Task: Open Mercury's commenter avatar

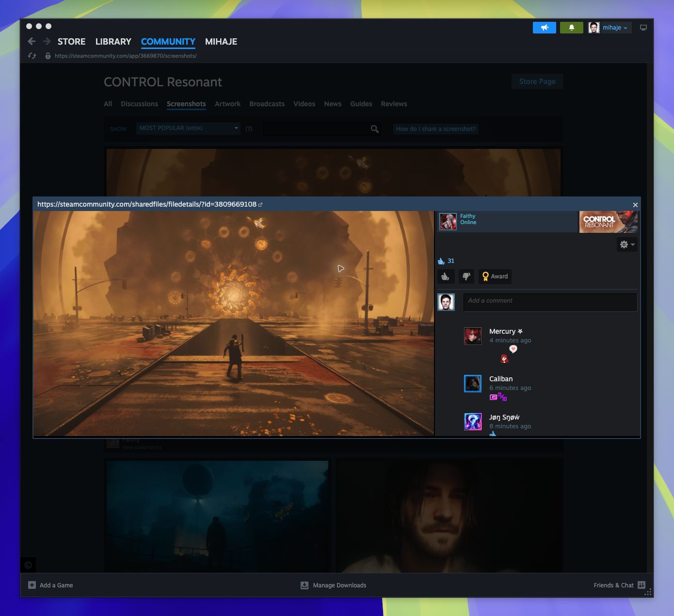Action: pyautogui.click(x=473, y=336)
